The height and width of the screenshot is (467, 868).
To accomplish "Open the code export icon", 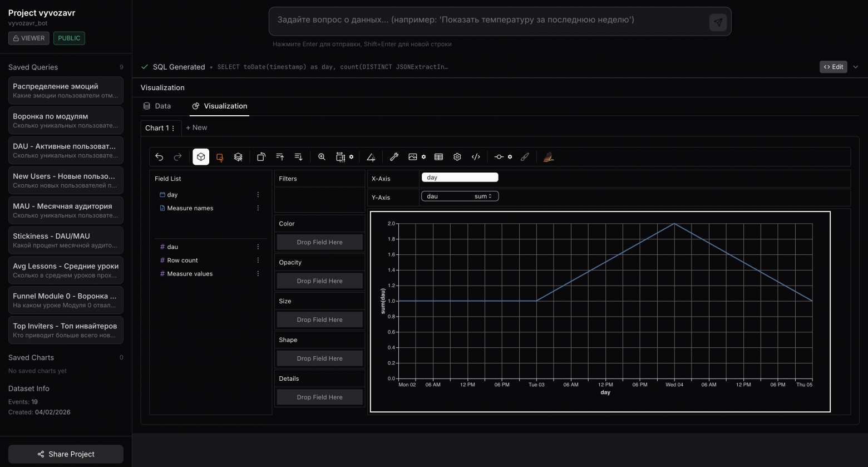I will 476,157.
